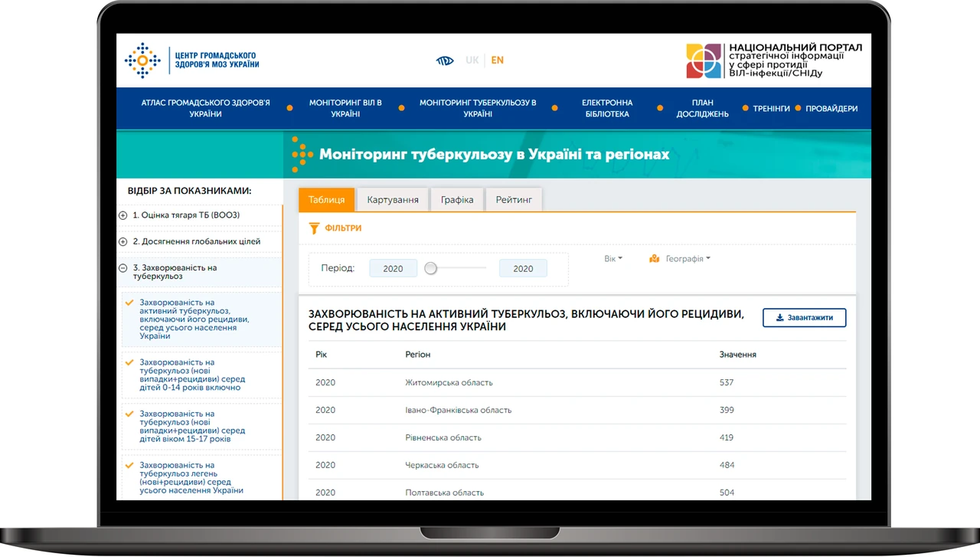Switch to the Картування tab

pos(393,200)
